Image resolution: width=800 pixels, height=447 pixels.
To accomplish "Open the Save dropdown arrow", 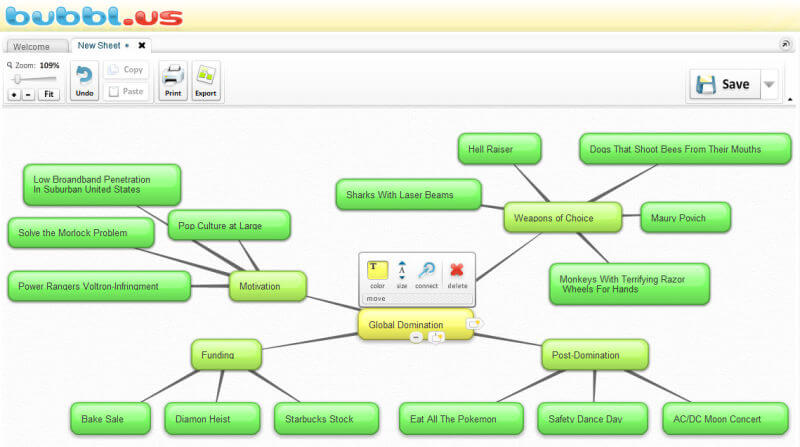I will 769,85.
